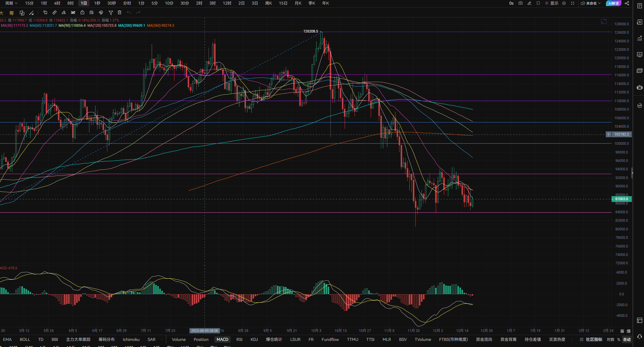Select the RSI indicator tab

coord(239,339)
